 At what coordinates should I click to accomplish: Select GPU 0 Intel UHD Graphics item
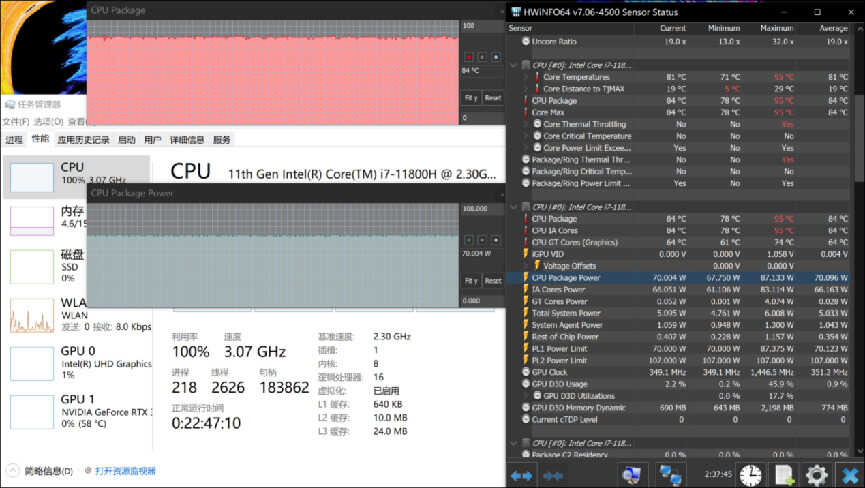[76, 362]
